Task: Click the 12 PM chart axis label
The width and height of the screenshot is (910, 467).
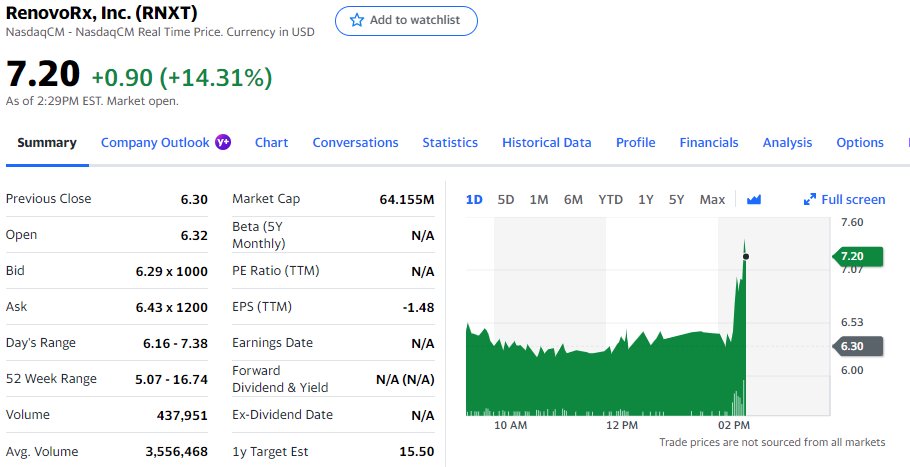Action: click(622, 425)
